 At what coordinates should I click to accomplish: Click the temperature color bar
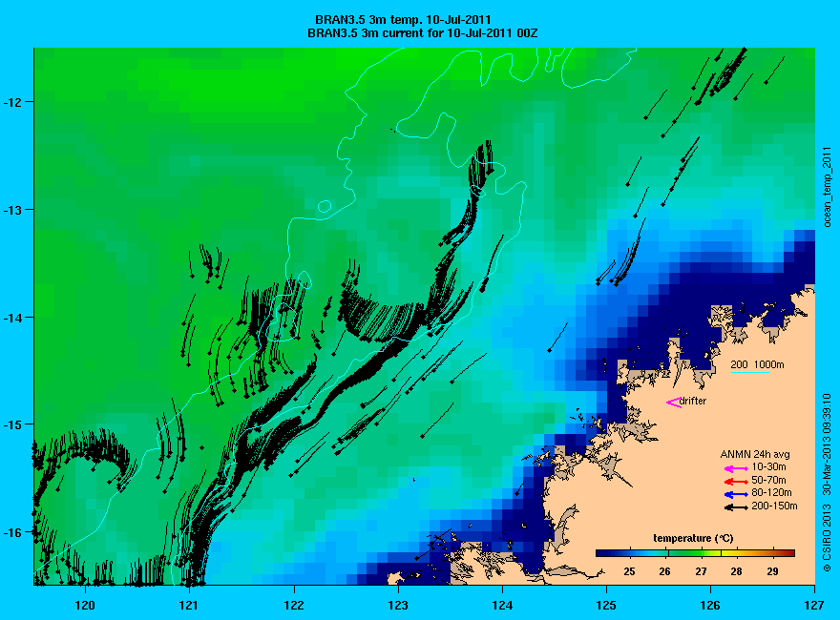[695, 553]
